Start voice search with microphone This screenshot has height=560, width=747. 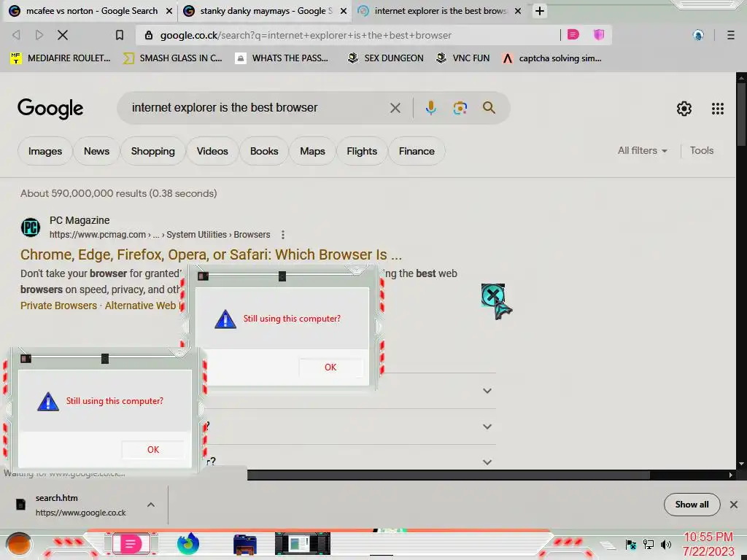click(x=430, y=108)
